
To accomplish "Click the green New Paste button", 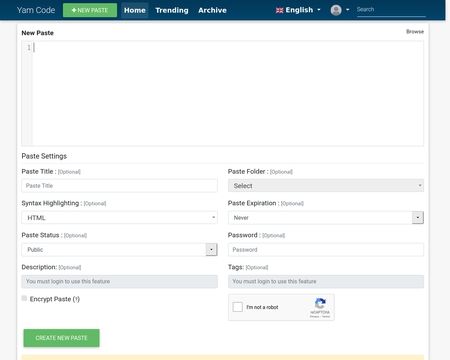I will point(90,10).
